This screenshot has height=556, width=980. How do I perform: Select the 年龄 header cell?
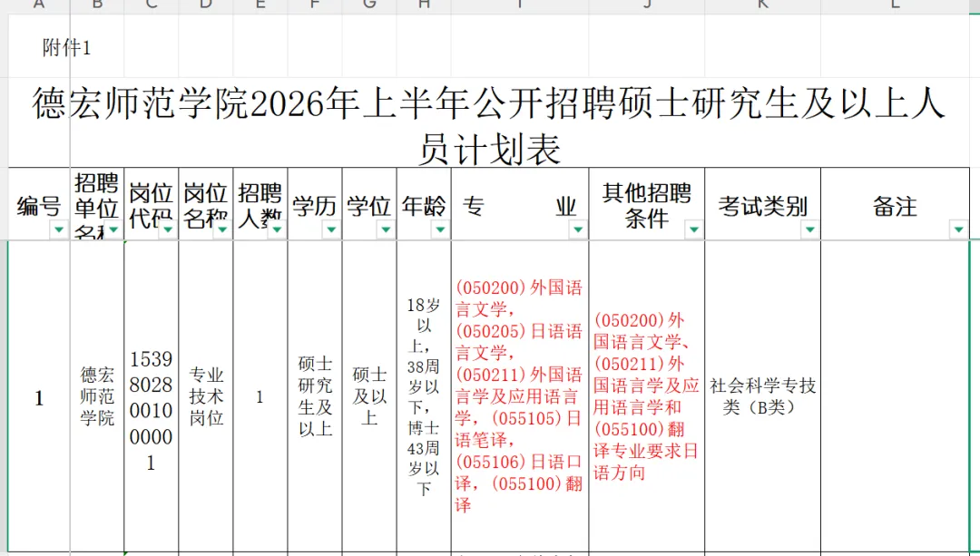tap(423, 204)
